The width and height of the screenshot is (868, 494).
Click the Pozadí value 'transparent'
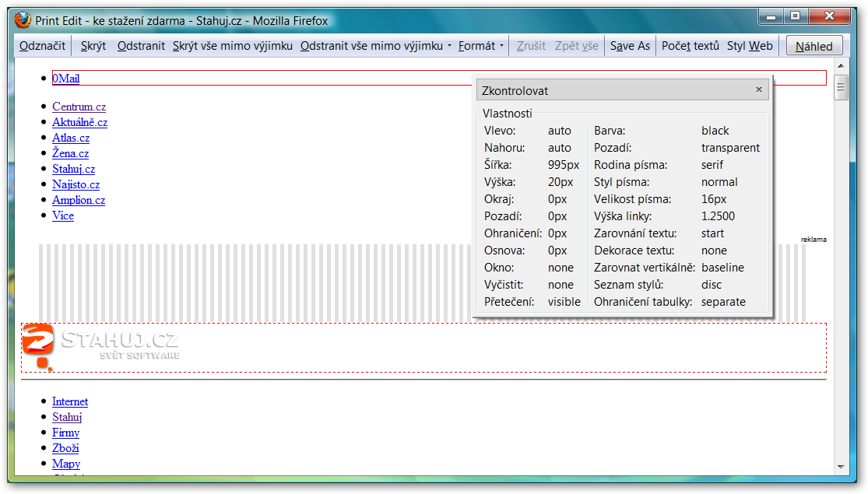coord(731,148)
